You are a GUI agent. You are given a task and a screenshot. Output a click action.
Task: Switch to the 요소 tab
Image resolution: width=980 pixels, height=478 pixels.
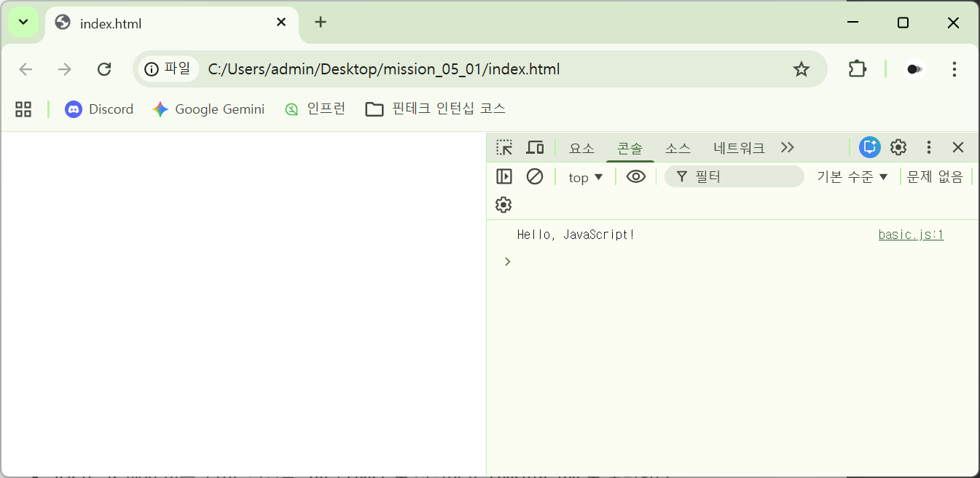tap(581, 148)
